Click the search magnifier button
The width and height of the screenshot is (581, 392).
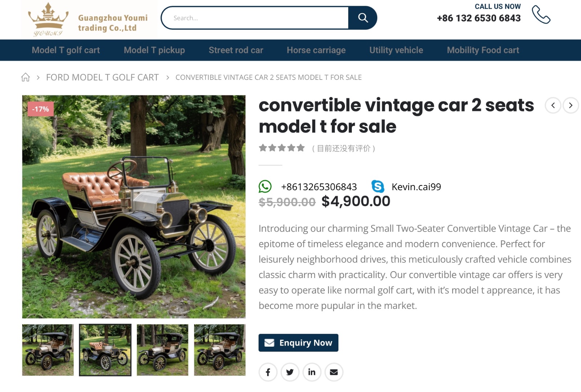pyautogui.click(x=362, y=18)
